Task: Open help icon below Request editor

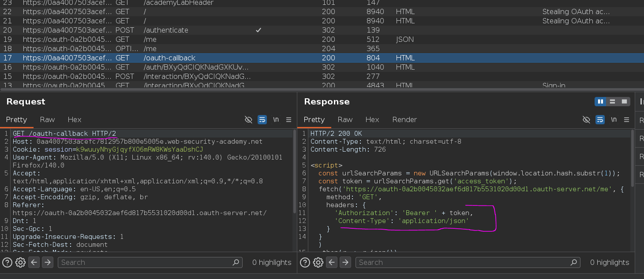Action: point(7,263)
